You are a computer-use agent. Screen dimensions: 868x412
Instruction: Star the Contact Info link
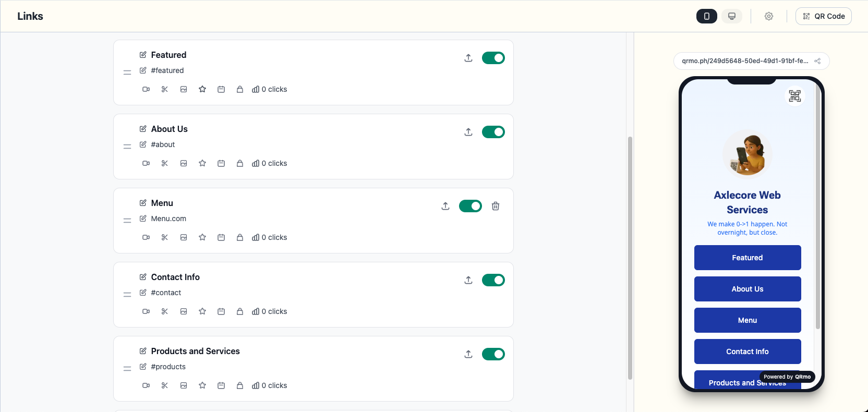pyautogui.click(x=202, y=311)
